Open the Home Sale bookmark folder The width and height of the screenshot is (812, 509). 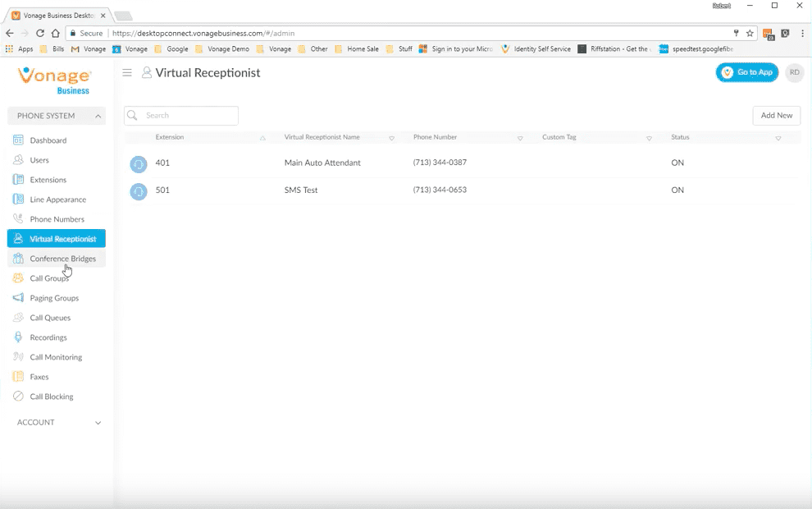coord(357,48)
